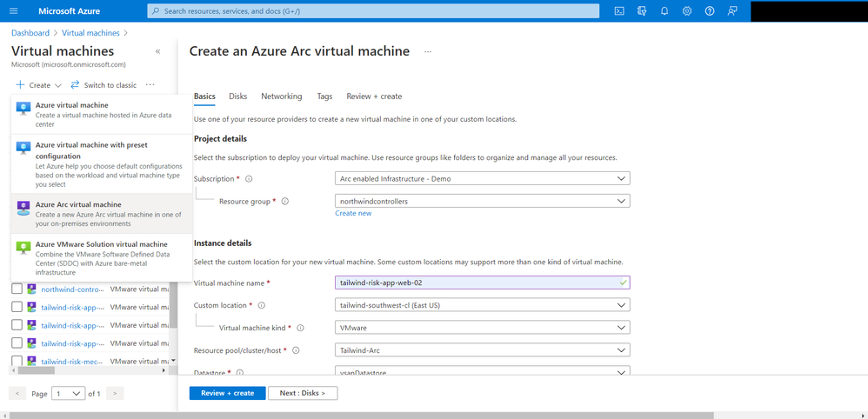
Task: Go to the previous page of VM list
Action: tap(17, 394)
